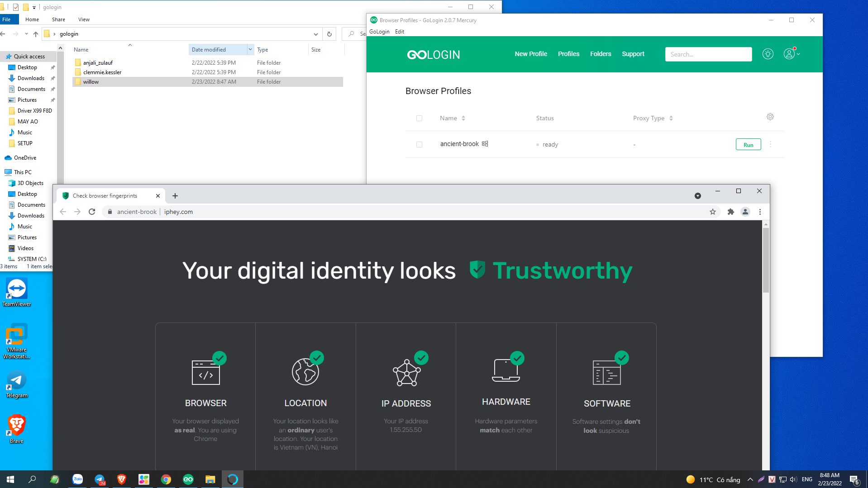
Task: Open table settings gear in Browser Profiles
Action: click(x=770, y=117)
